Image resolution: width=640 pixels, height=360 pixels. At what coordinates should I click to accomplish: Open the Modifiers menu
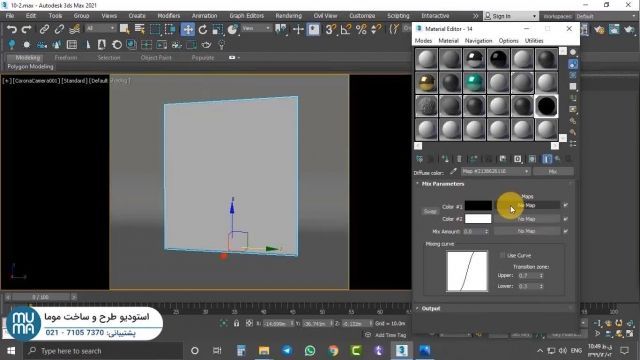(169, 16)
